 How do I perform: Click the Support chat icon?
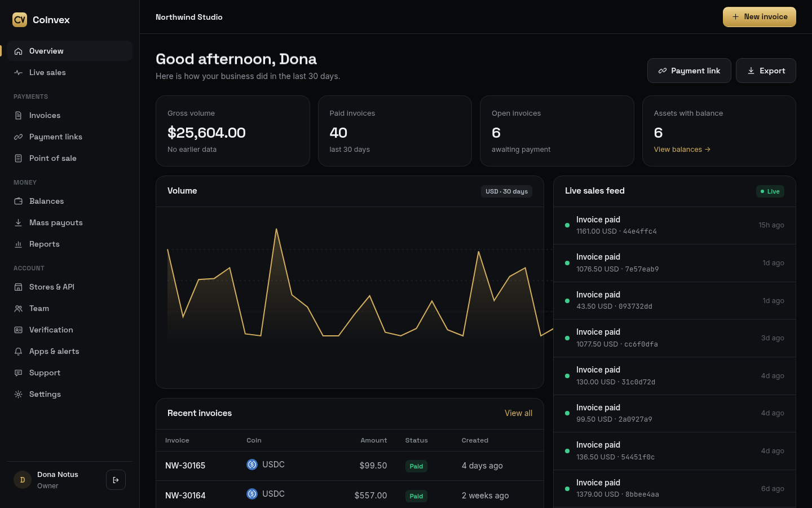tap(19, 373)
